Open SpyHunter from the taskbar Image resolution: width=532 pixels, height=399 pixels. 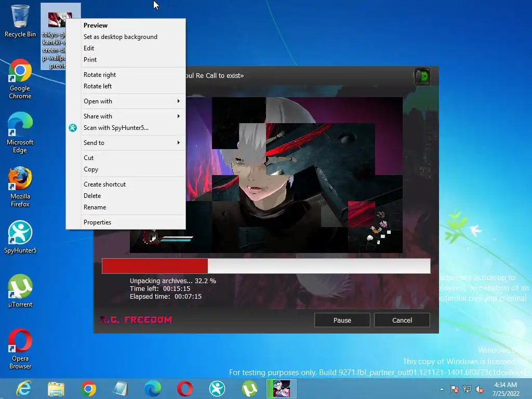pos(217,389)
